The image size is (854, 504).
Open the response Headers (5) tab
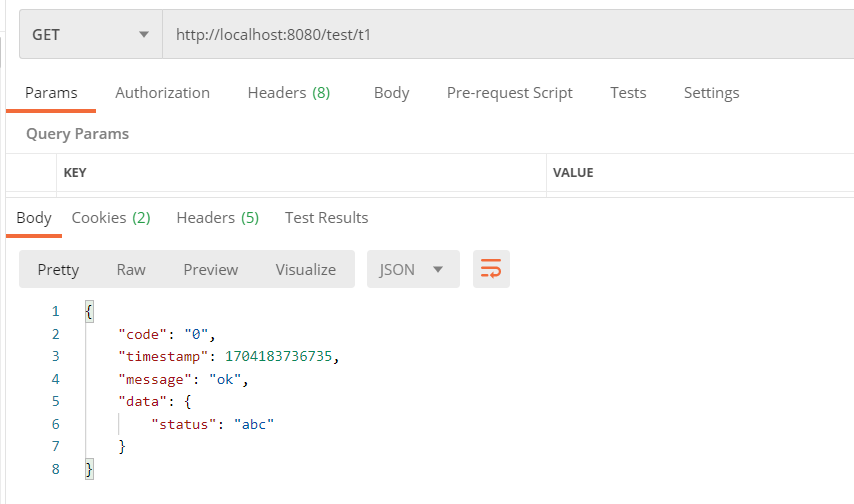pos(217,218)
